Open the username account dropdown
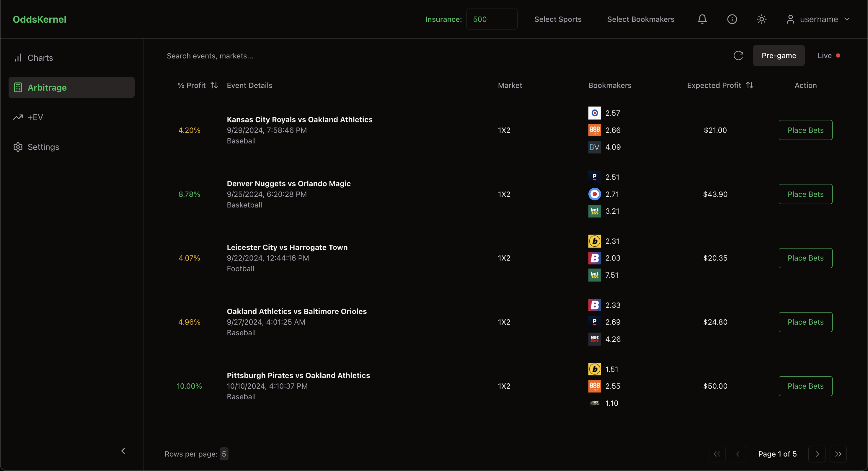This screenshot has height=471, width=868. [x=818, y=19]
